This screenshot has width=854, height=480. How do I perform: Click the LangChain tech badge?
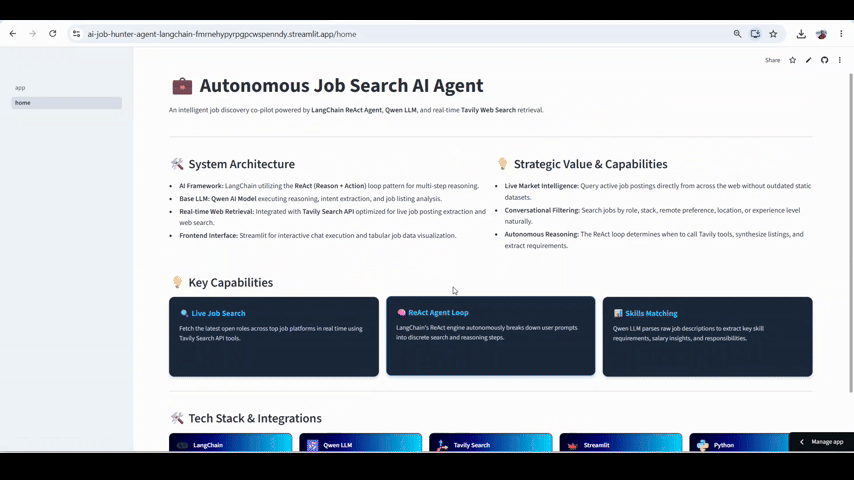(x=230, y=442)
